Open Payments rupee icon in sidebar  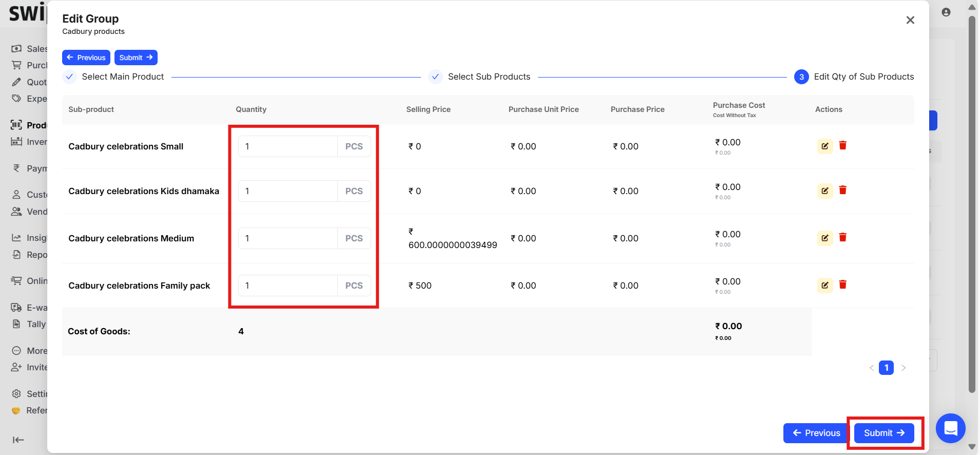[x=16, y=168]
